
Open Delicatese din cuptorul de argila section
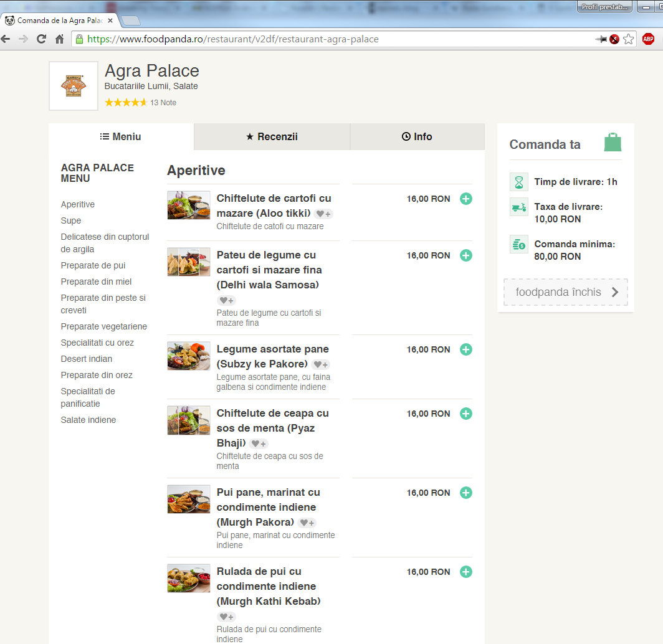click(105, 243)
